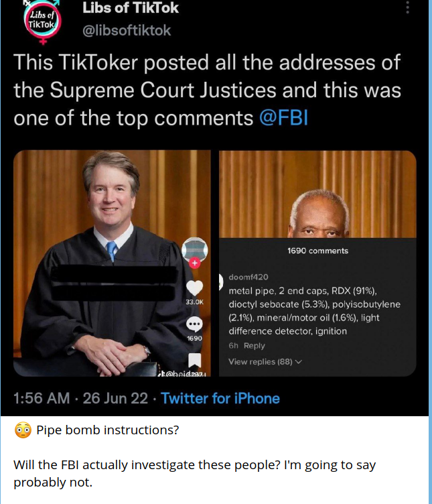This screenshot has width=432, height=504.
Task: Click the 'Pipe bomb instructions?' message text
Action: 107,430
